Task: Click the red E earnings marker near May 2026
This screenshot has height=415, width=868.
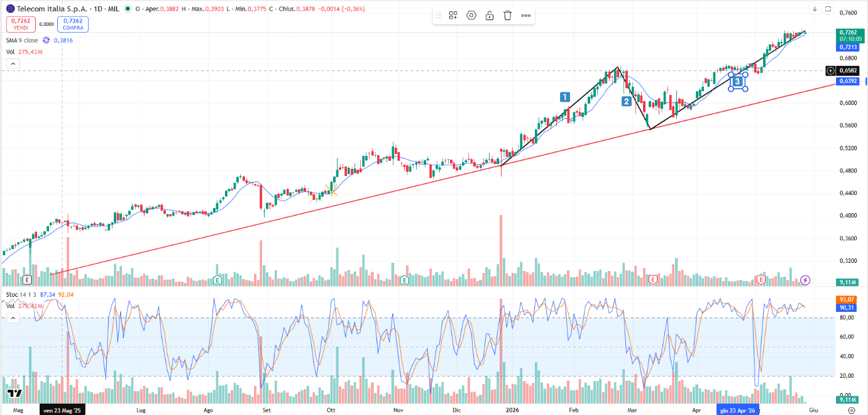Action: [761, 279]
